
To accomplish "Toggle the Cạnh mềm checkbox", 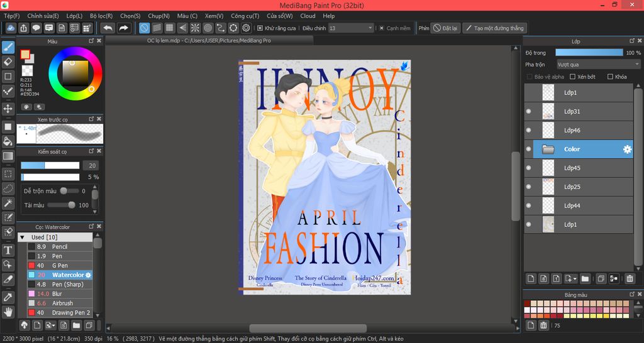I will 382,28.
